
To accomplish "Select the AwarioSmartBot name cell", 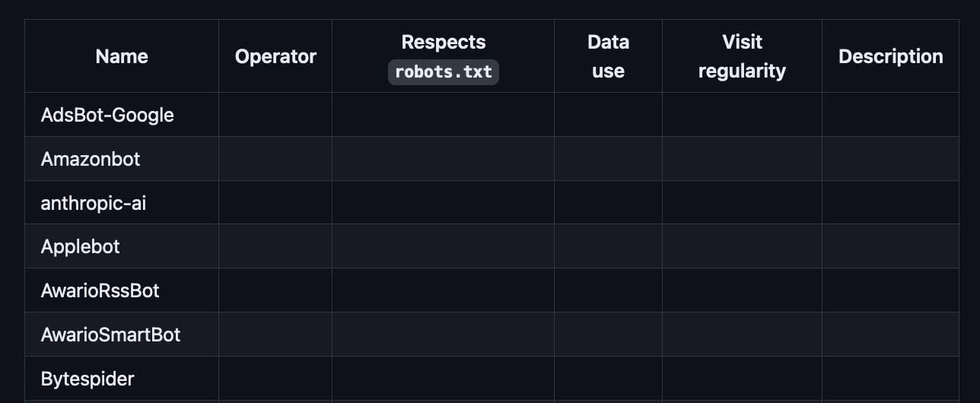I will (111, 335).
